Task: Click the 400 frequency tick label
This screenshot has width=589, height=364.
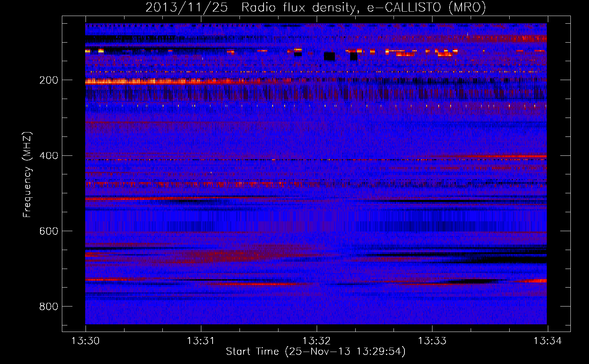Action: coord(49,155)
